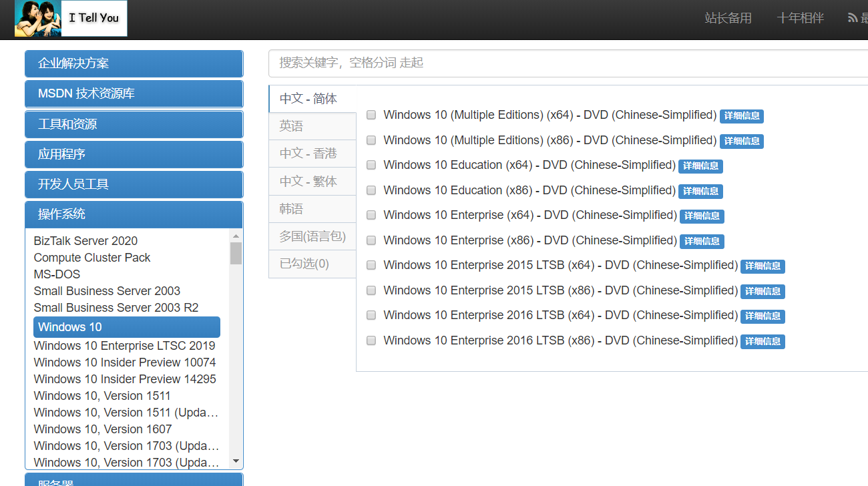The image size is (868, 486).
Task: Open the 已勾选(0) tab
Action: [312, 264]
